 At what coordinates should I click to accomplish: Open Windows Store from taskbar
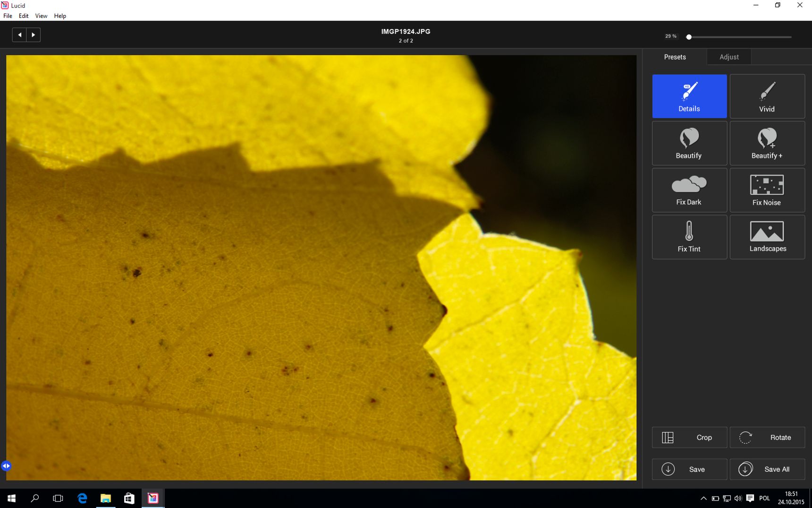tap(129, 498)
